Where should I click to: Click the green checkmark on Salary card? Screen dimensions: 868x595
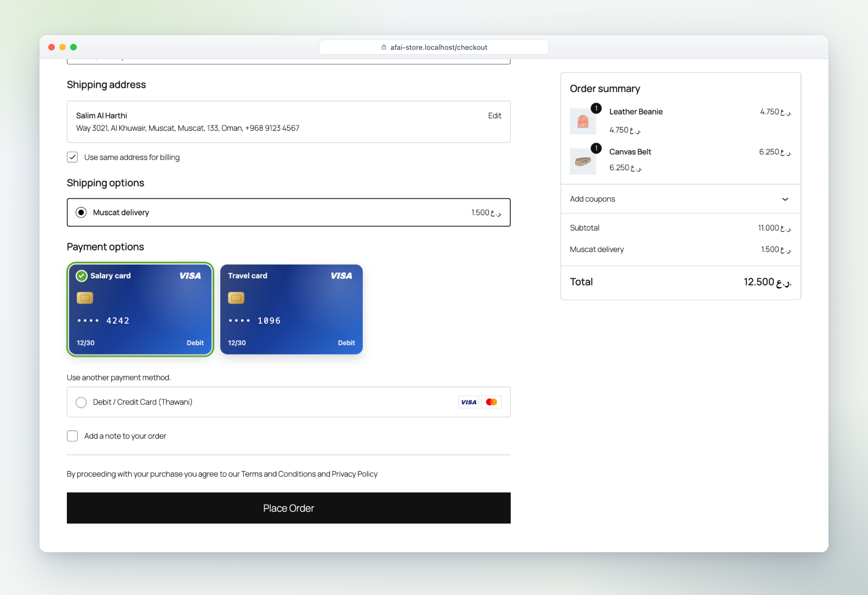pyautogui.click(x=82, y=276)
